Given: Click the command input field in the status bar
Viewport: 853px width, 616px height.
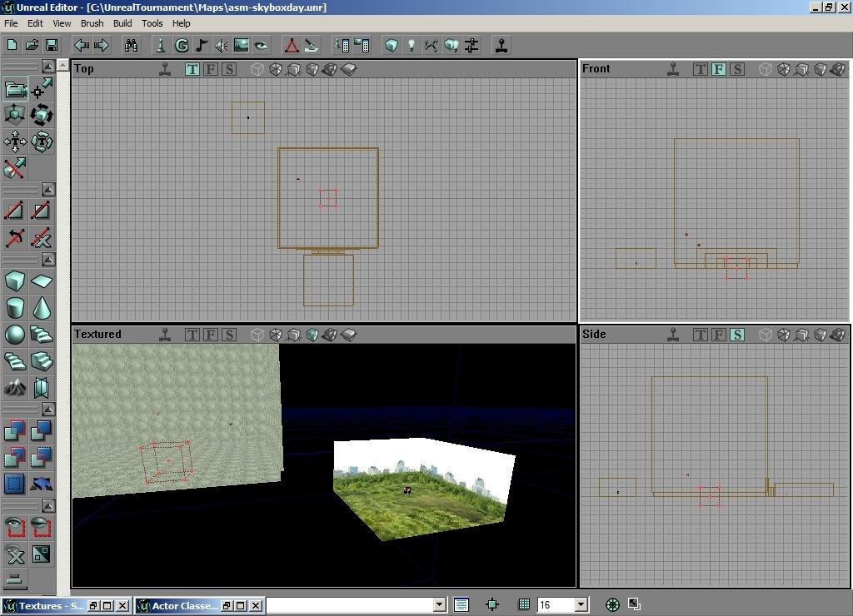Looking at the screenshot, I should 349,605.
